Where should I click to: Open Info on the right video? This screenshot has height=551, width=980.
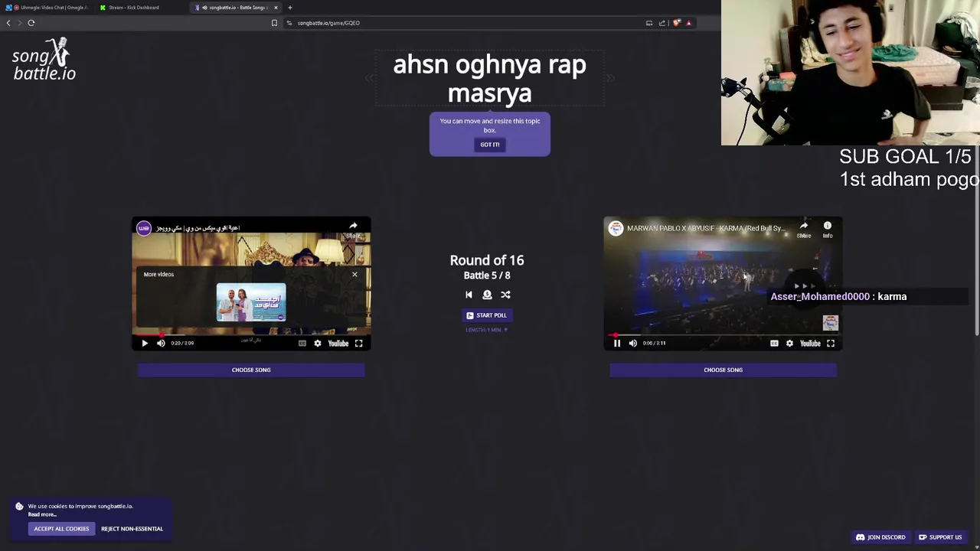828,230
